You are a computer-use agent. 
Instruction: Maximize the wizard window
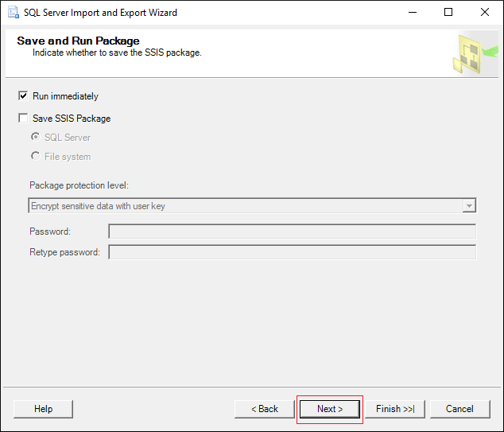tap(448, 12)
